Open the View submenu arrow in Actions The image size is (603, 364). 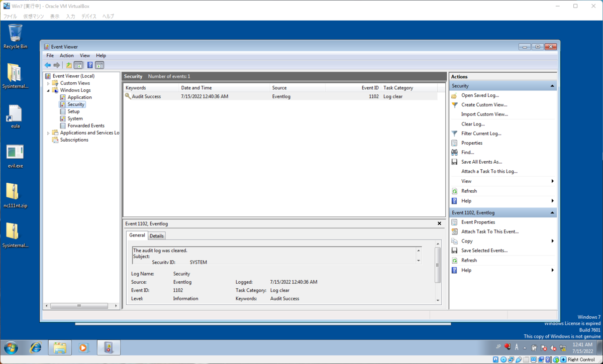[553, 181]
